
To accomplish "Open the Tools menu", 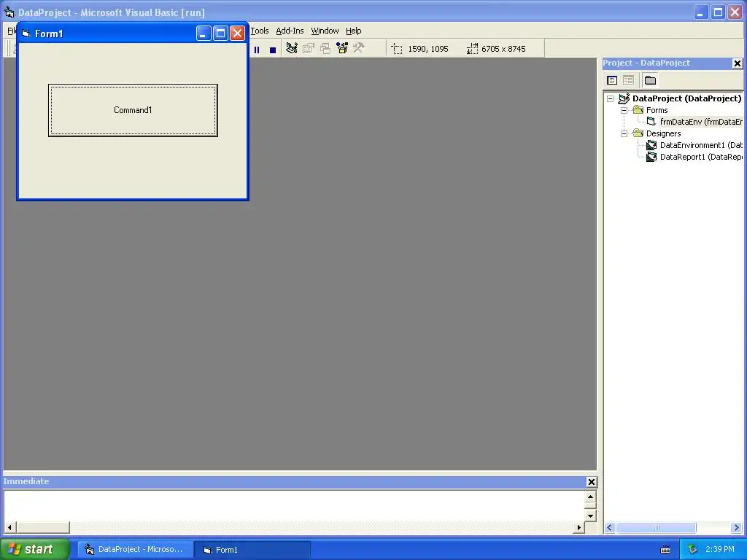I will 260,31.
